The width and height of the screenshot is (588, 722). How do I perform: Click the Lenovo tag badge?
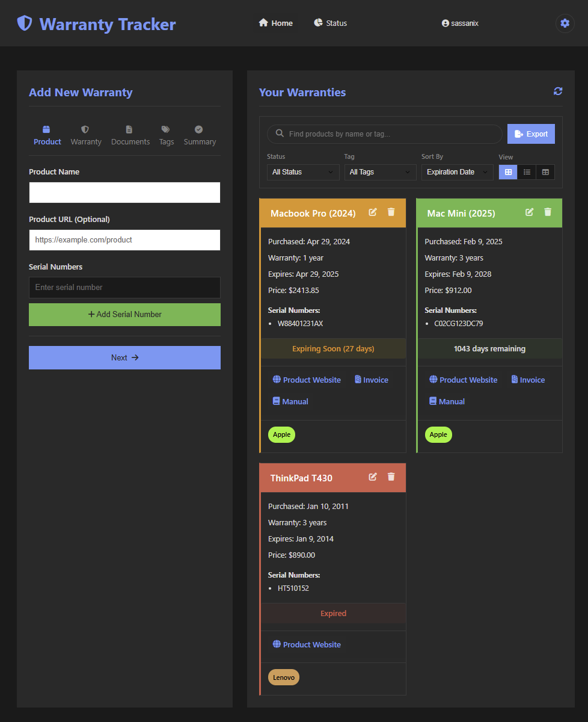(x=284, y=677)
